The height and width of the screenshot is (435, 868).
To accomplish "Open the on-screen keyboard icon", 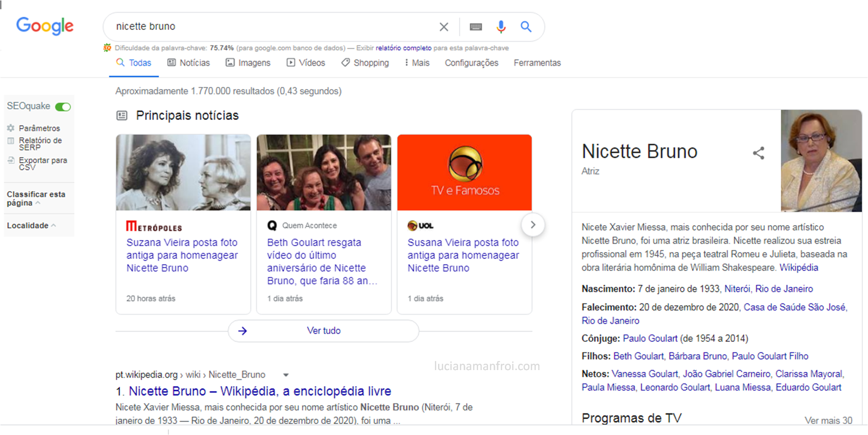I will point(475,27).
